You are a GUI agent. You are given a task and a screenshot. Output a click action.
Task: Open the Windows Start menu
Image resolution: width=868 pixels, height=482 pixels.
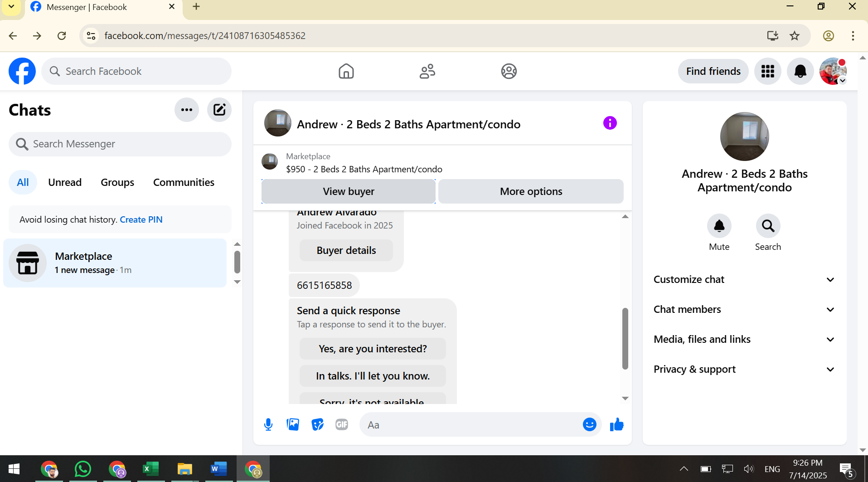[x=14, y=469]
